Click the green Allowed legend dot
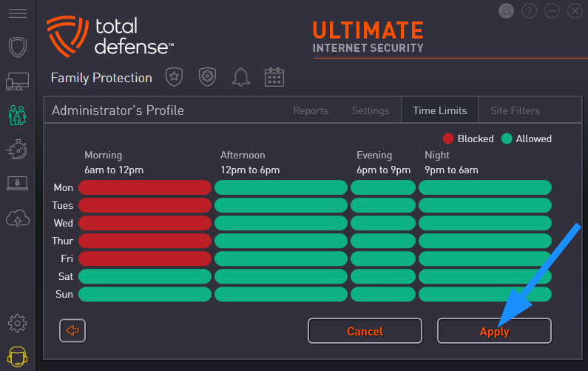Viewport: 588px width, 371px height. pyautogui.click(x=507, y=138)
